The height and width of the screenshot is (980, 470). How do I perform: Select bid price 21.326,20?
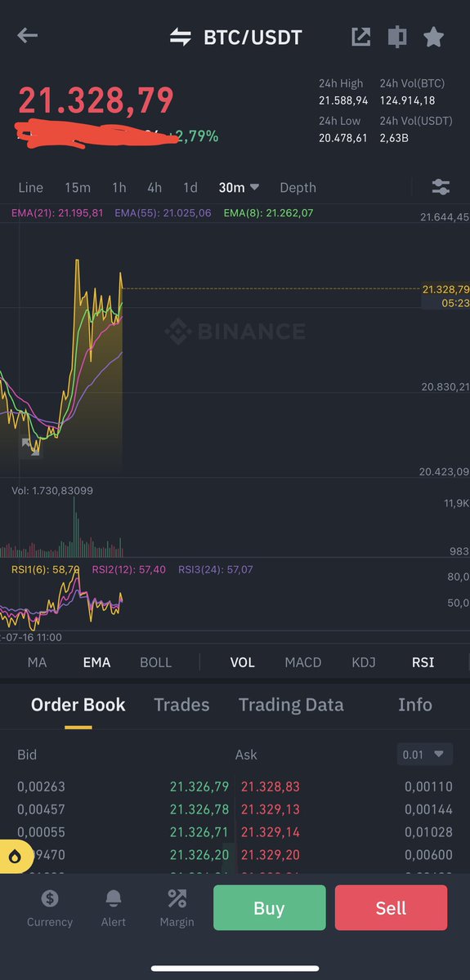201,855
